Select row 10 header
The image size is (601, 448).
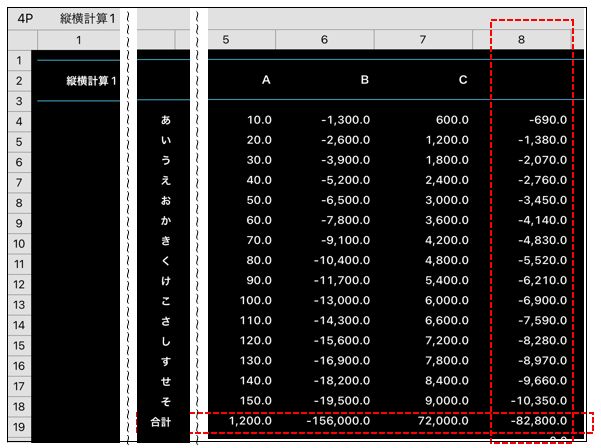18,241
